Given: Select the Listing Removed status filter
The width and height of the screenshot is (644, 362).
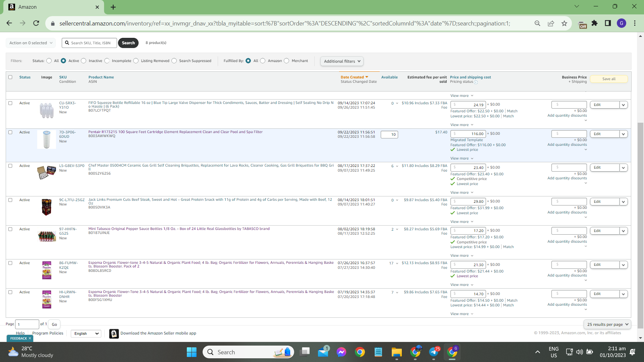Looking at the screenshot, I should click(136, 61).
